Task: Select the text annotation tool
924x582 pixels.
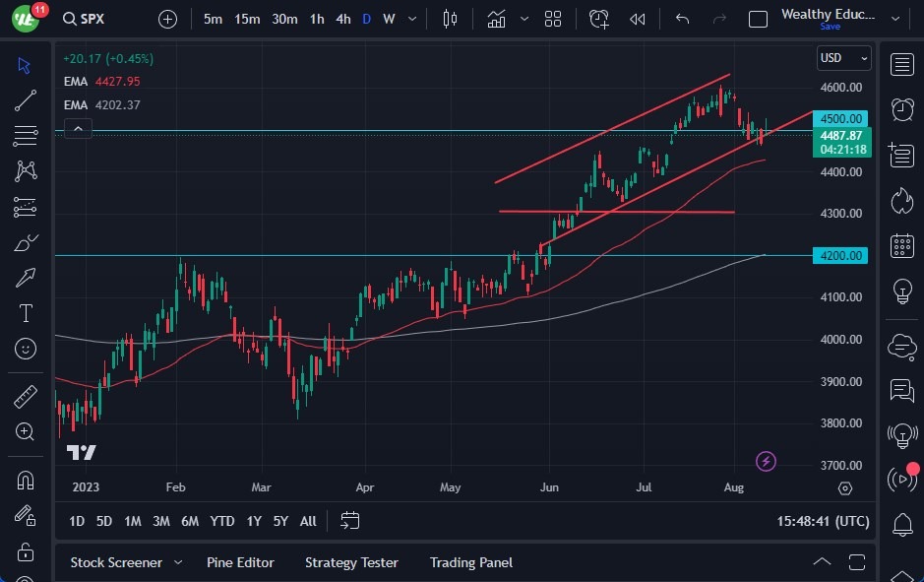Action: pyautogui.click(x=25, y=313)
